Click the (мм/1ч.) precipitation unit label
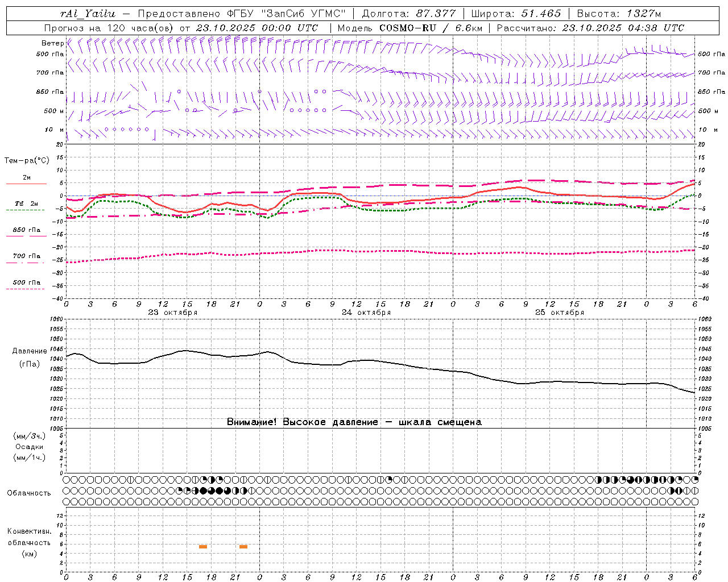This screenshot has width=728, height=582. [x=30, y=458]
